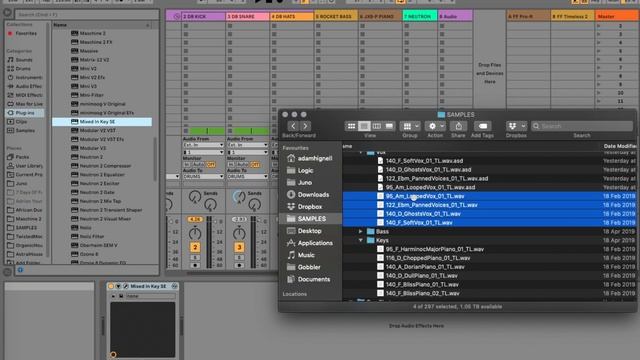Select the 7 NEUTRON track header

coord(420,16)
